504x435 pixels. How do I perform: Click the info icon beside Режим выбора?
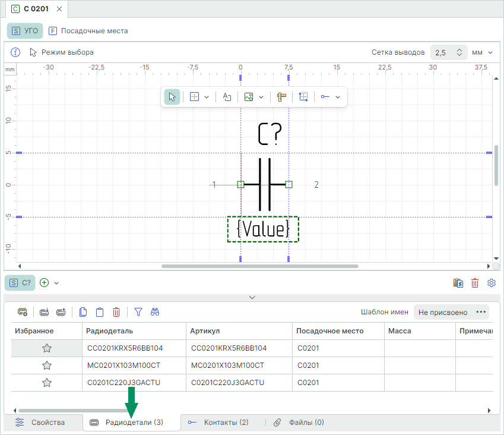(16, 52)
